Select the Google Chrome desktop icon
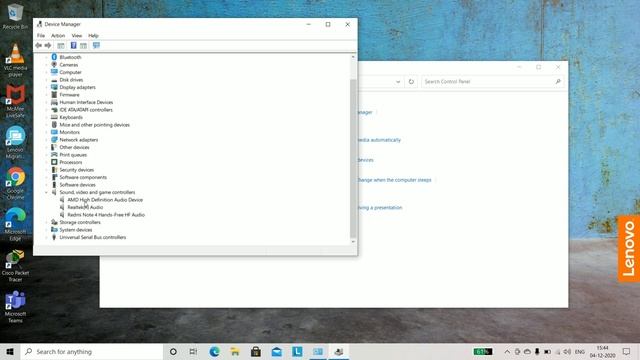Screen dimensions: 640x360 pos(16,183)
